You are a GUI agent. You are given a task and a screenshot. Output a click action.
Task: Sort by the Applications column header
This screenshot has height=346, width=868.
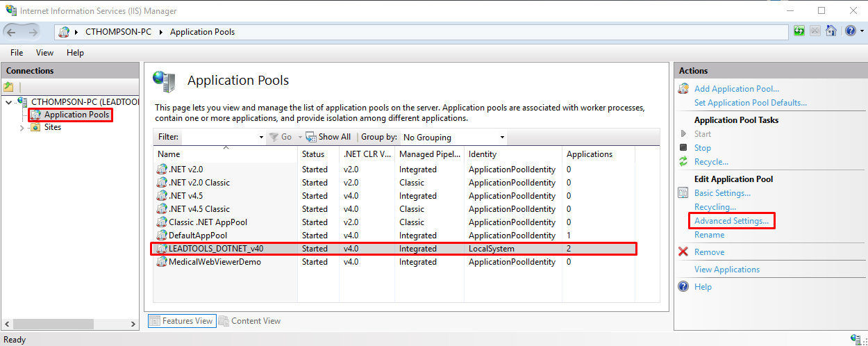click(x=598, y=154)
